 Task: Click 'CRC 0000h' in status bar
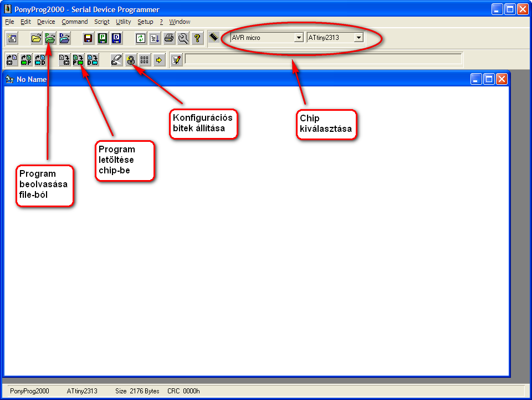point(183,391)
